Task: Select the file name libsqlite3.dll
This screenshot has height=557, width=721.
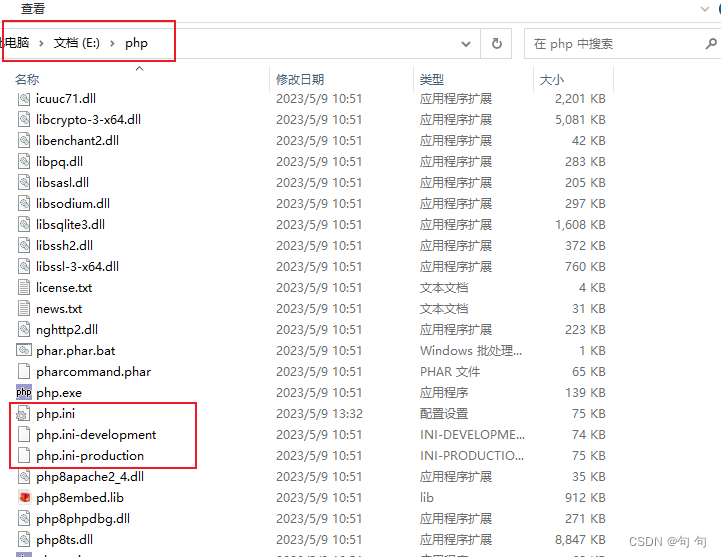Action: [x=70, y=224]
